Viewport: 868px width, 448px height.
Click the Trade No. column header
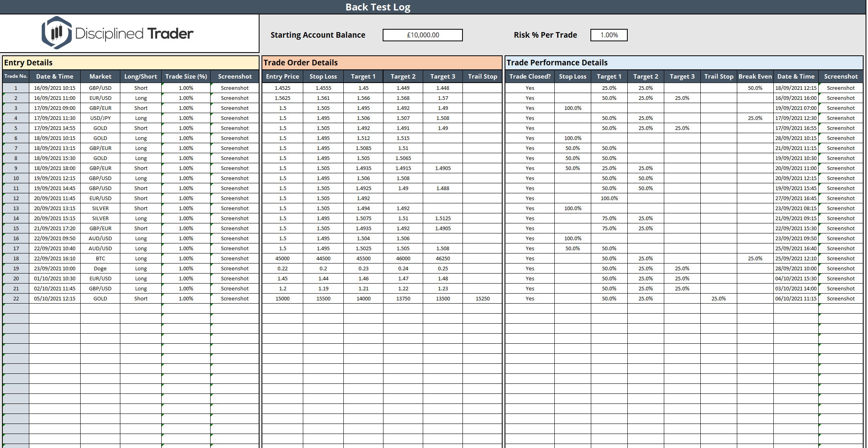[x=16, y=76]
